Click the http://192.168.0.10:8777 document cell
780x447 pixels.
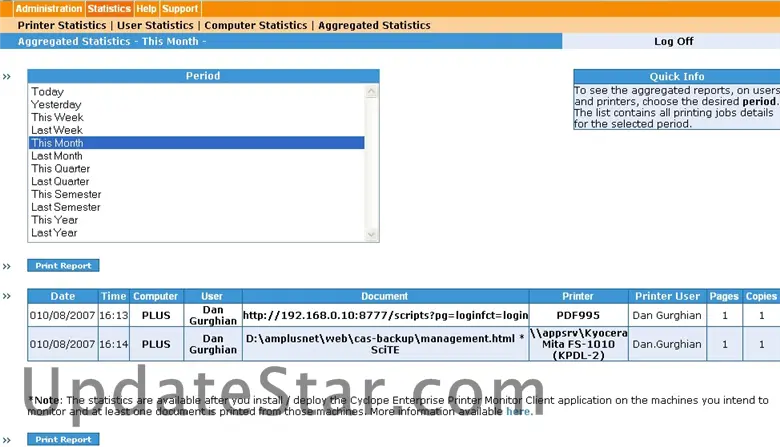pos(385,315)
